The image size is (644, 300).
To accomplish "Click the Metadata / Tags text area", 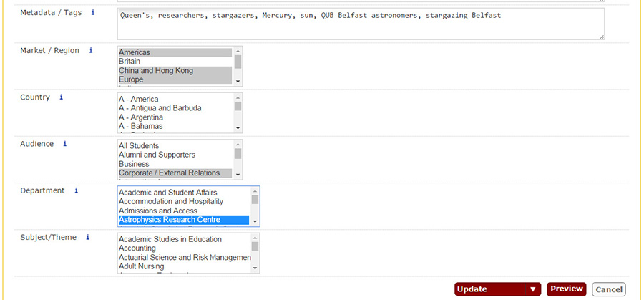I will [361, 24].
